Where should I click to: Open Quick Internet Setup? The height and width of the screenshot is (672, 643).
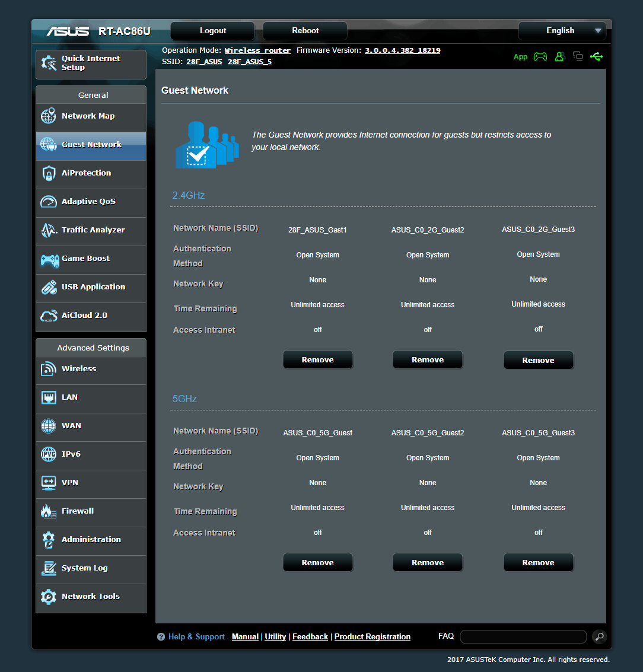(91, 64)
